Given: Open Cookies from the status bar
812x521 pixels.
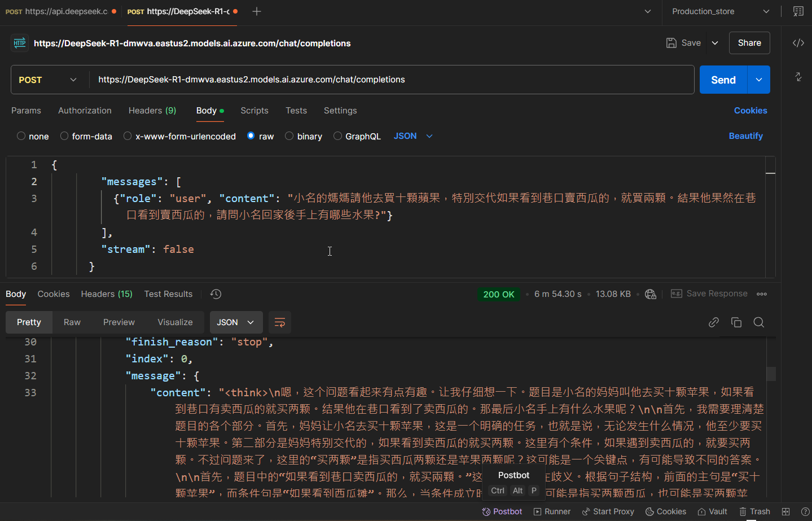Looking at the screenshot, I should (x=666, y=511).
